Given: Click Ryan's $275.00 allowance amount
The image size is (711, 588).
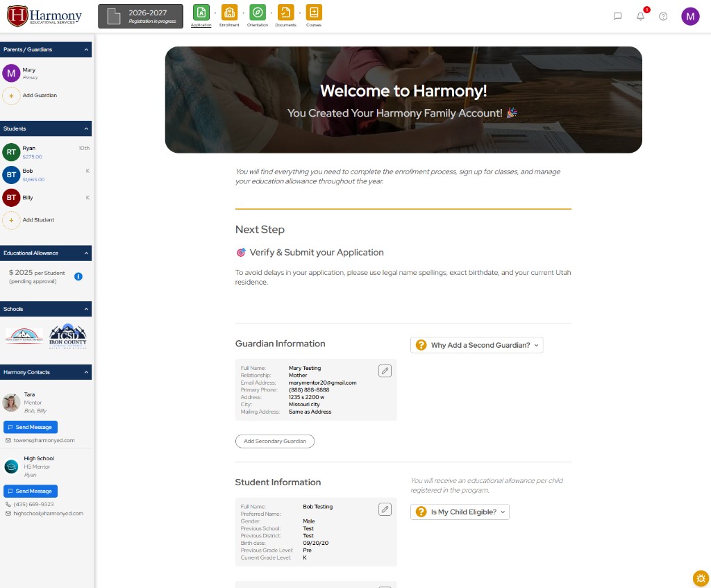Looking at the screenshot, I should [32, 157].
